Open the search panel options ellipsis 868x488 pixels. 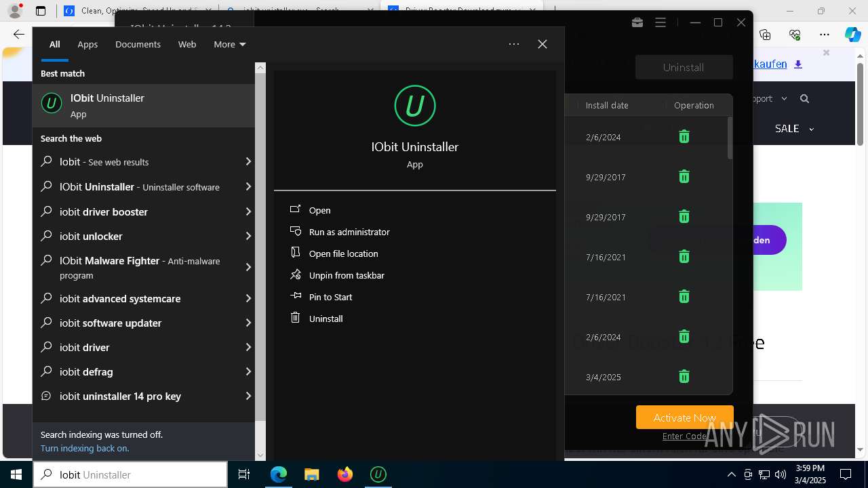[x=514, y=44]
